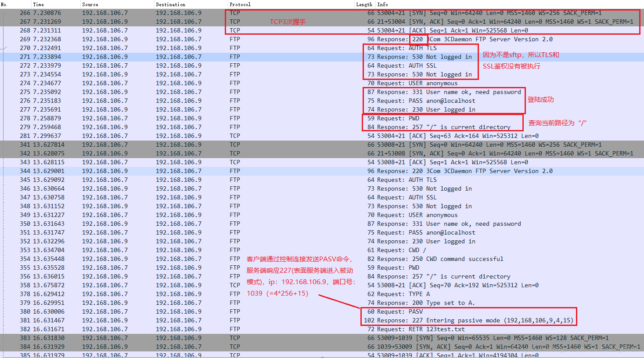The width and height of the screenshot is (644, 358).
Task: Select packet 355 Request PWD
Action: pyautogui.click(x=322, y=268)
